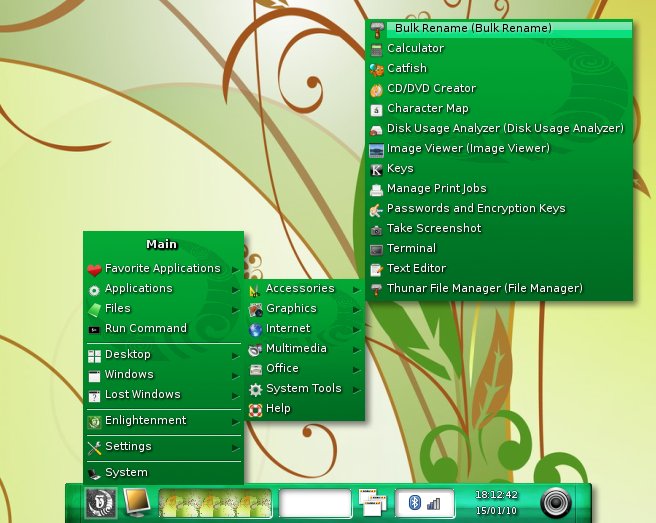
Task: Expand the Desktop submenu arrow
Action: pos(236,356)
